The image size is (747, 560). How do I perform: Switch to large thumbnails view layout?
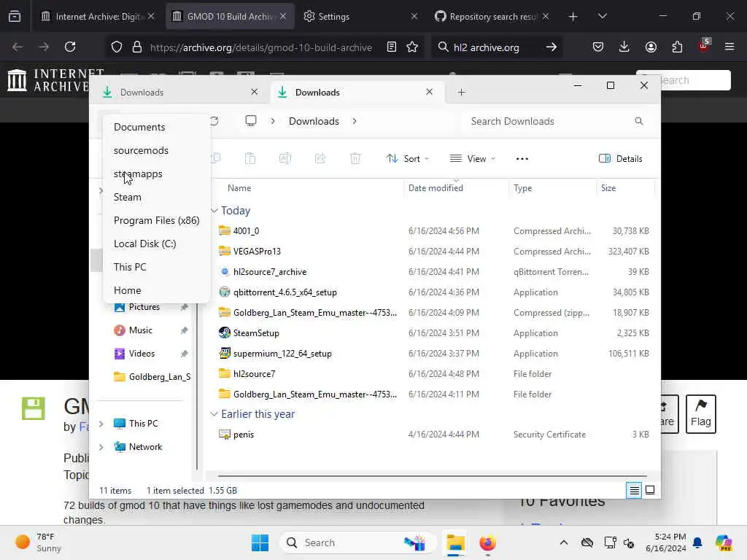pos(650,490)
